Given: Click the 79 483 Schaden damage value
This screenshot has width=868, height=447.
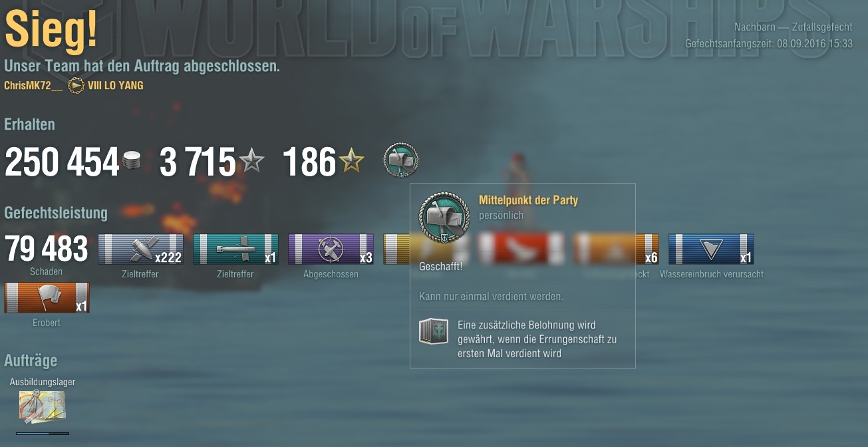Looking at the screenshot, I should tap(47, 249).
